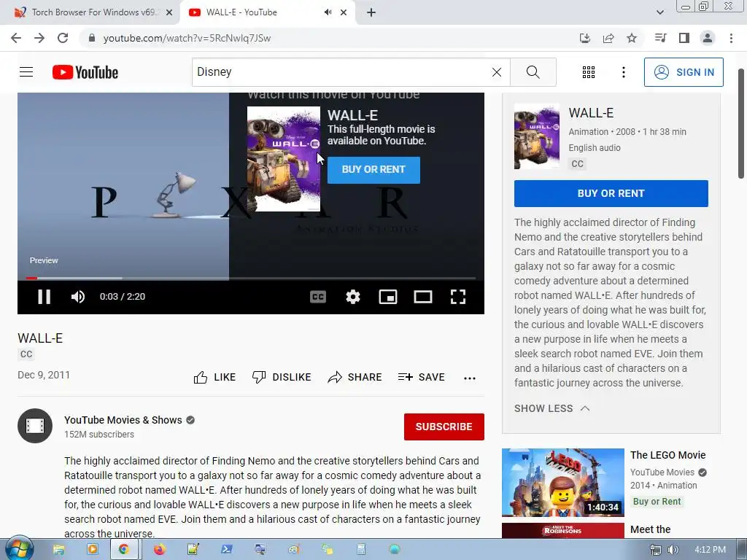
Task: Click the WALL-E poster in video overlay
Action: coord(284,159)
